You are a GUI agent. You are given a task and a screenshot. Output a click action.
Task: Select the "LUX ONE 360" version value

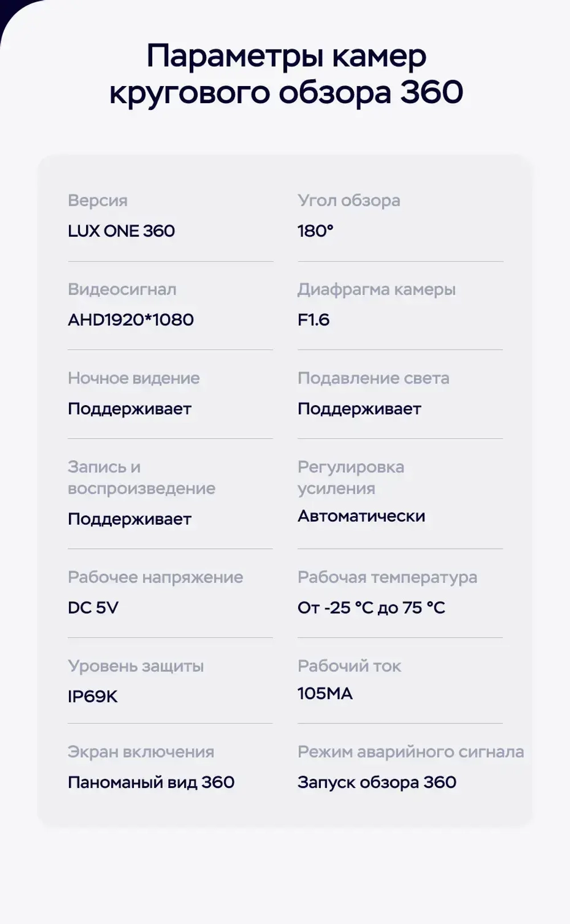[121, 231]
